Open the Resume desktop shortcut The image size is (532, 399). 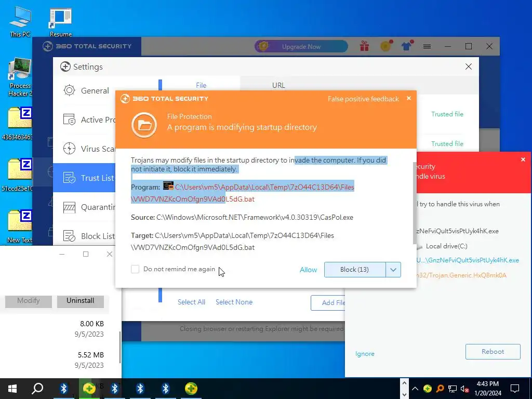[x=60, y=22]
